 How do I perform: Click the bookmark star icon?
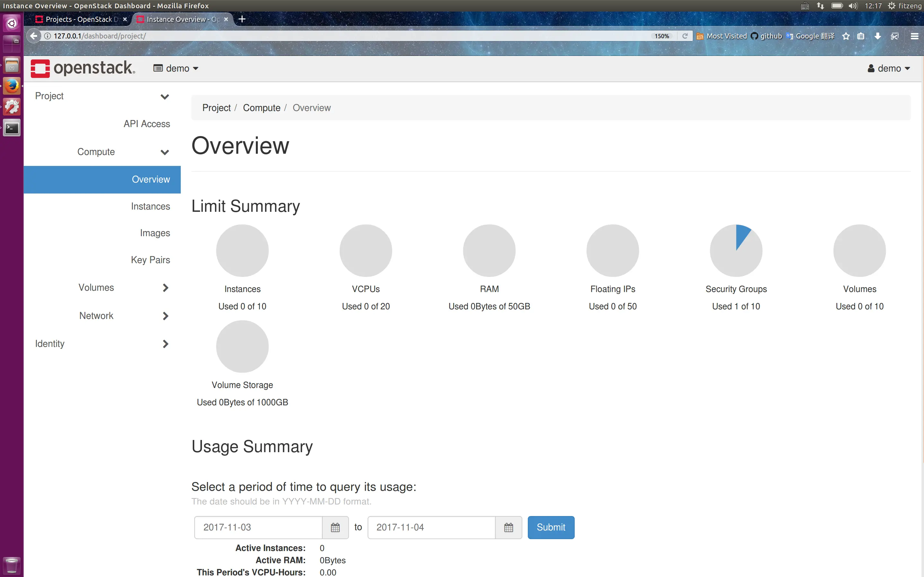coord(846,36)
